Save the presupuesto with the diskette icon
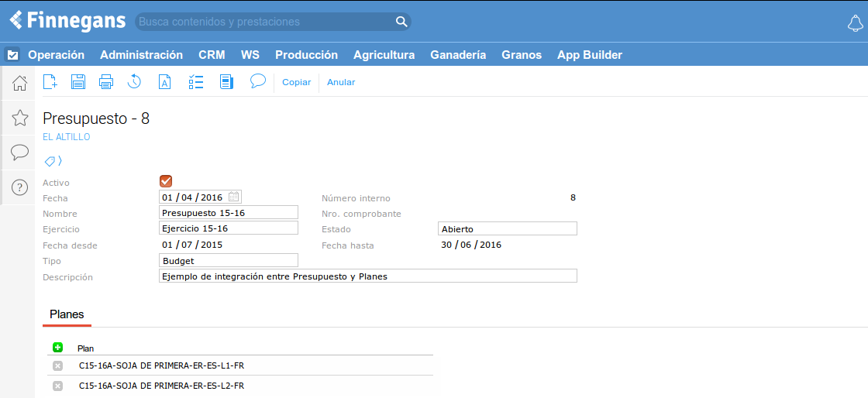This screenshot has height=398, width=868. (78, 82)
